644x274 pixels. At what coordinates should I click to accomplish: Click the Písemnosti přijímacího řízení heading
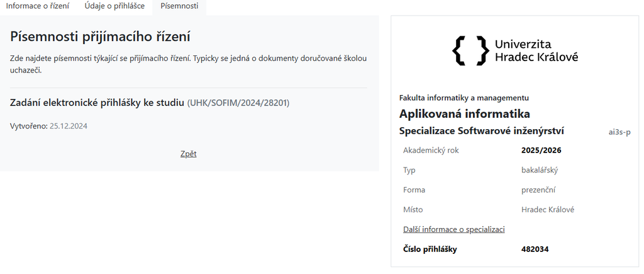click(100, 37)
